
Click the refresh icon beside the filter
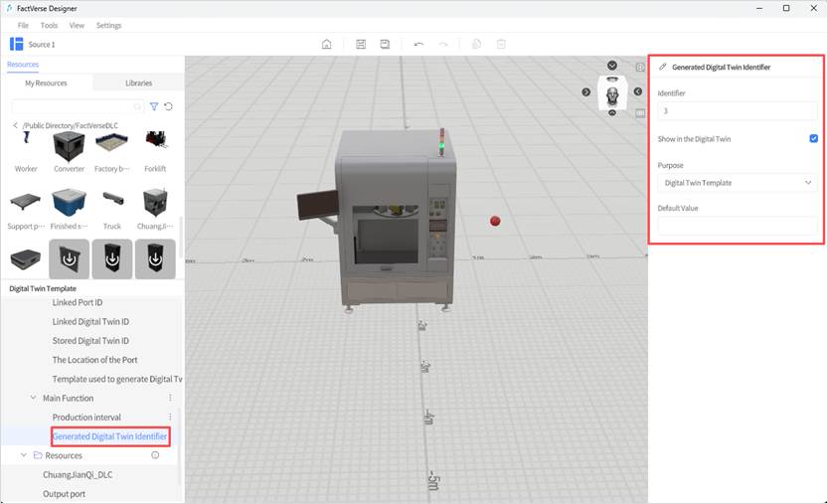(x=169, y=106)
